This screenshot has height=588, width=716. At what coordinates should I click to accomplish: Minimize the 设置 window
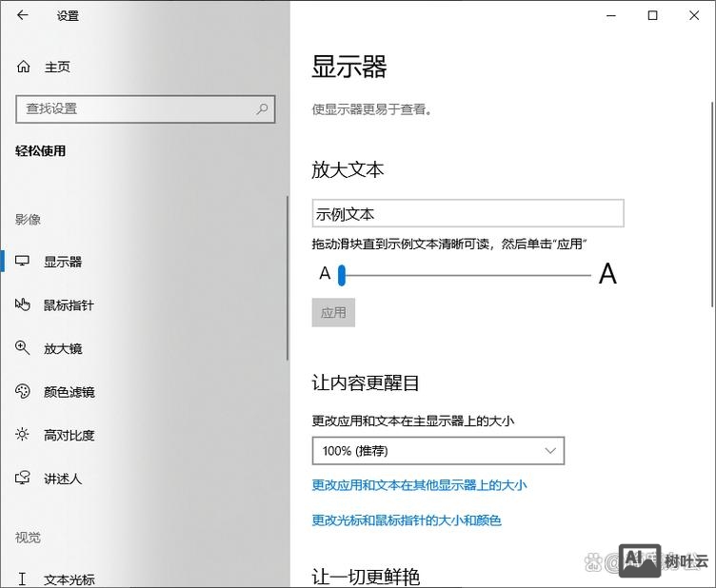tap(611, 15)
